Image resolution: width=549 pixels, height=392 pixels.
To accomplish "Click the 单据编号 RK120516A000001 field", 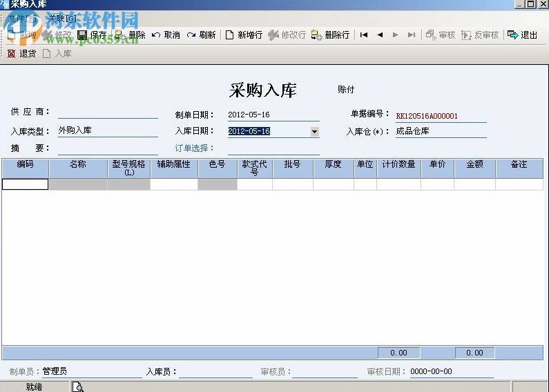I will pos(441,116).
